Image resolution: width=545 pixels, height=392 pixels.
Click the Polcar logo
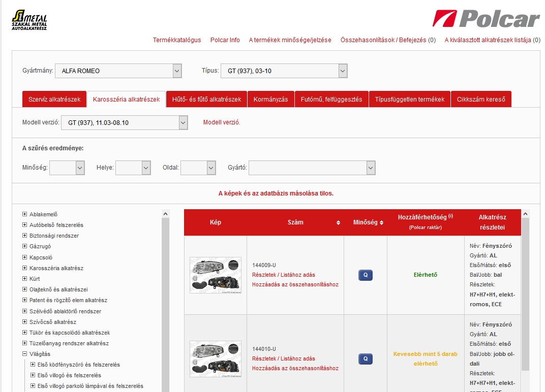click(x=486, y=19)
